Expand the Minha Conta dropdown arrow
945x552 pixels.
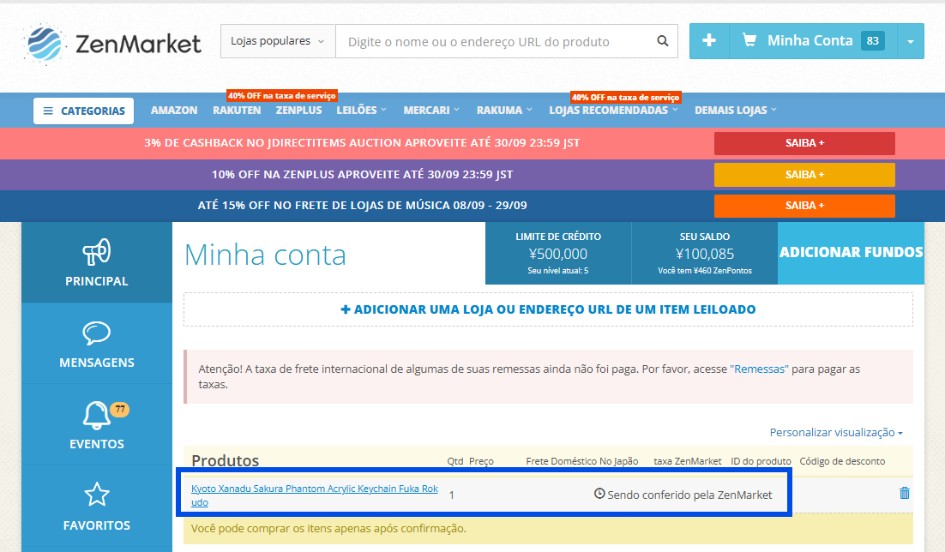click(x=911, y=41)
